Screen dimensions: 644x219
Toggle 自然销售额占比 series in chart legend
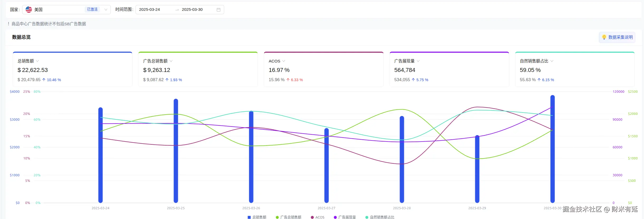(x=380, y=217)
